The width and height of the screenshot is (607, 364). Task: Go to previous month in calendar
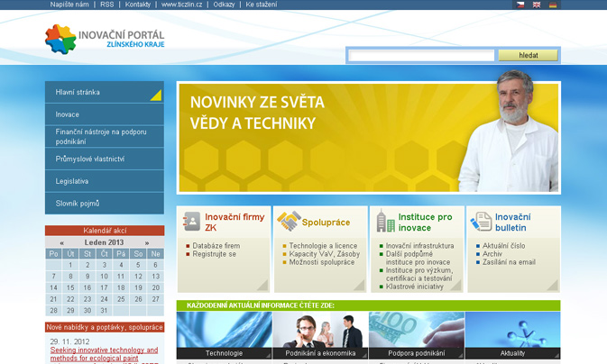pyautogui.click(x=61, y=242)
